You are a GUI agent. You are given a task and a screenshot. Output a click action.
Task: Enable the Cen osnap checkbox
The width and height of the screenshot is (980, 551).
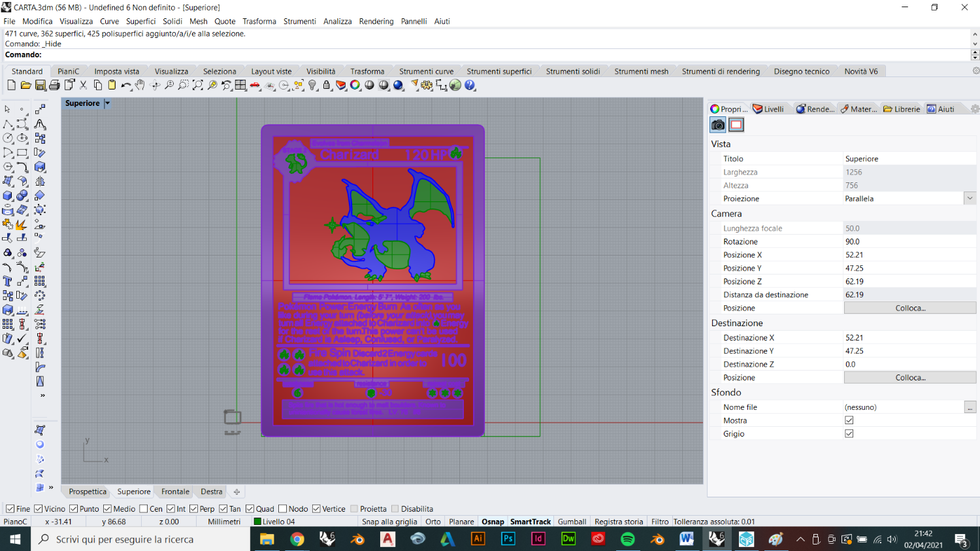pos(144,509)
